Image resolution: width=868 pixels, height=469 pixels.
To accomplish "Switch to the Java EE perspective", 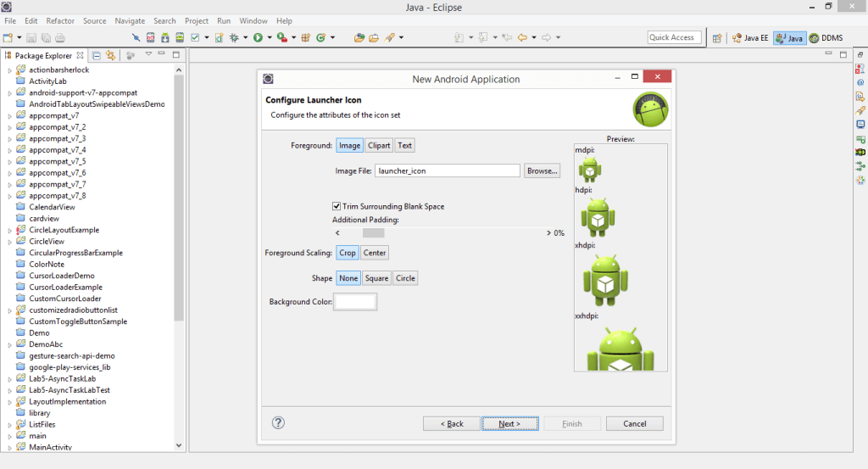I will point(750,38).
